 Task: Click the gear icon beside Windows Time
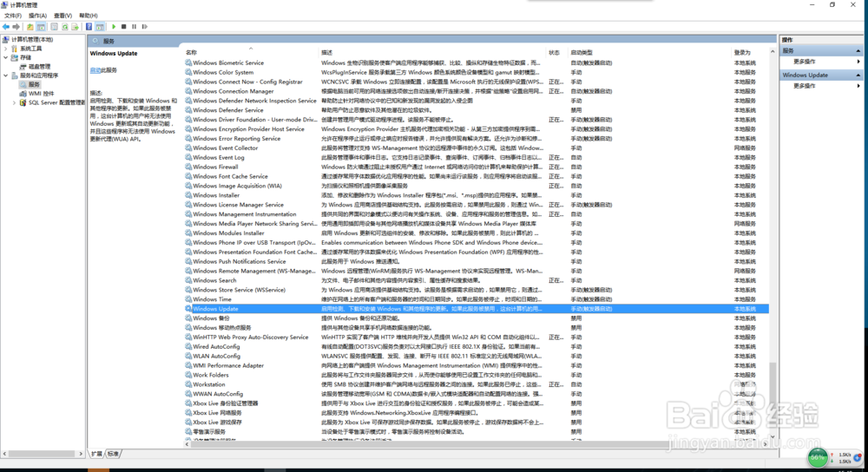pyautogui.click(x=188, y=299)
